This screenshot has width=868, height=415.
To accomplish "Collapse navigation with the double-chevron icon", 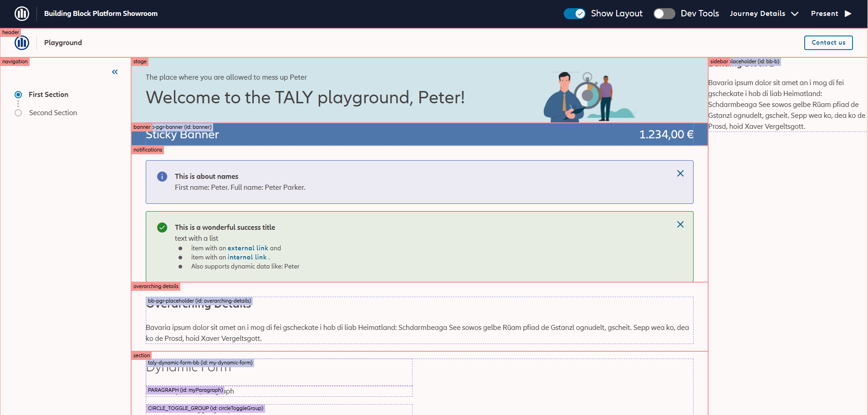I will point(115,72).
